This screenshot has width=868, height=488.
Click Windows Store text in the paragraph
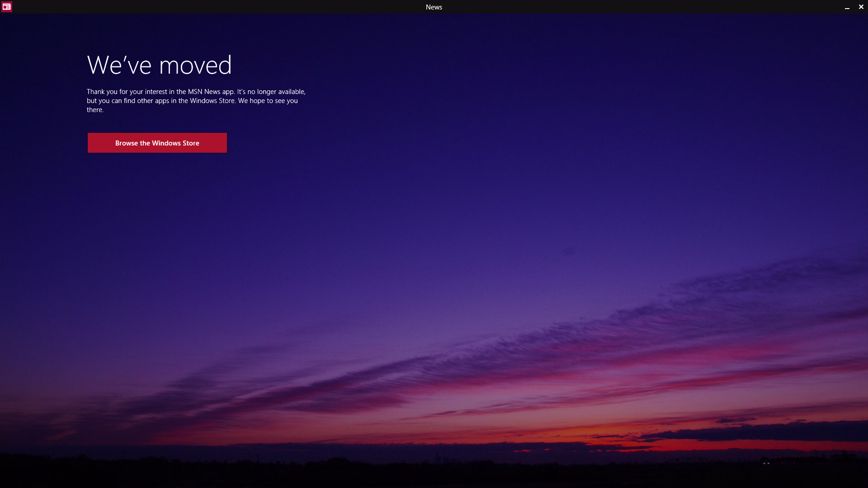point(212,101)
